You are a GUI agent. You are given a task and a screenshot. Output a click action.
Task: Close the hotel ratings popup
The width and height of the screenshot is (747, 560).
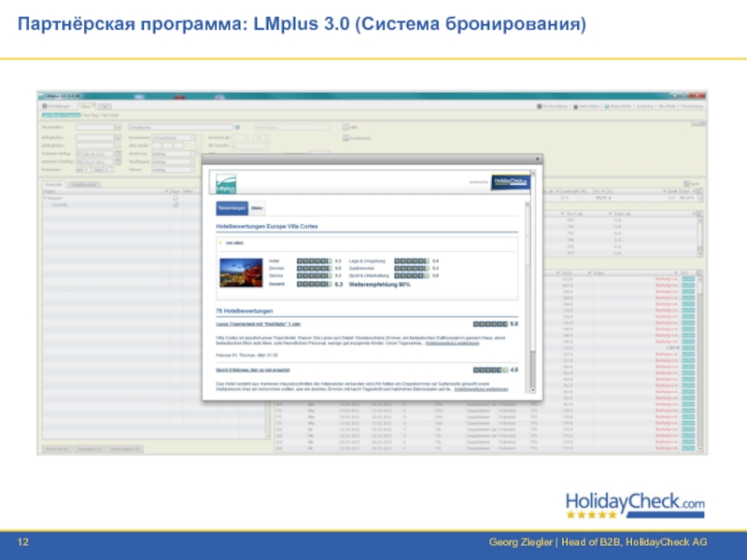538,159
